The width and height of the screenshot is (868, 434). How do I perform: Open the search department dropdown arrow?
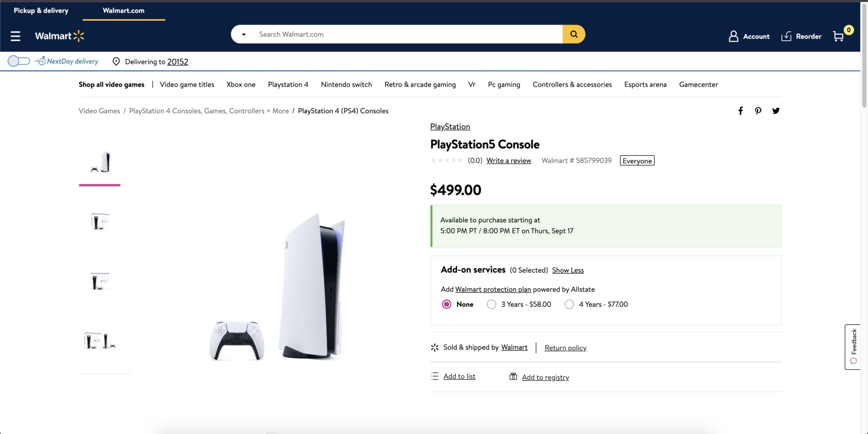coord(244,34)
